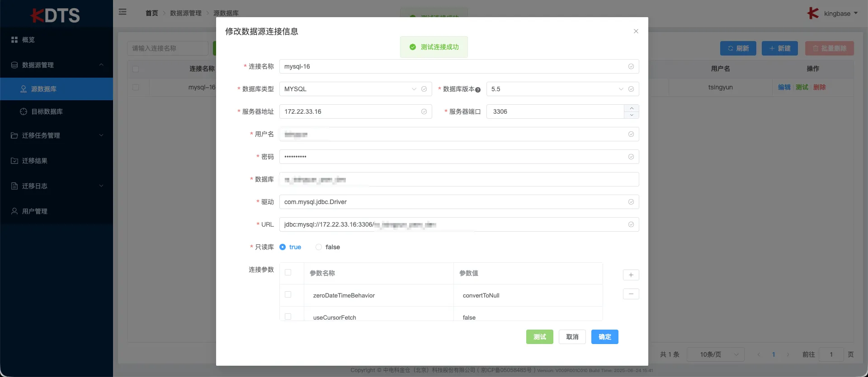Viewport: 868px width, 377px height.
Task: Add a connection parameter with plus button
Action: tap(631, 275)
